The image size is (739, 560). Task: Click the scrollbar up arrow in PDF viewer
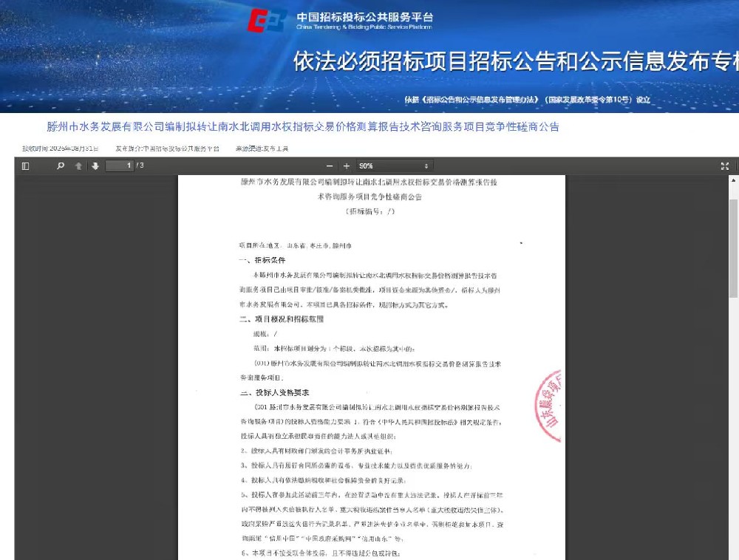click(733, 180)
